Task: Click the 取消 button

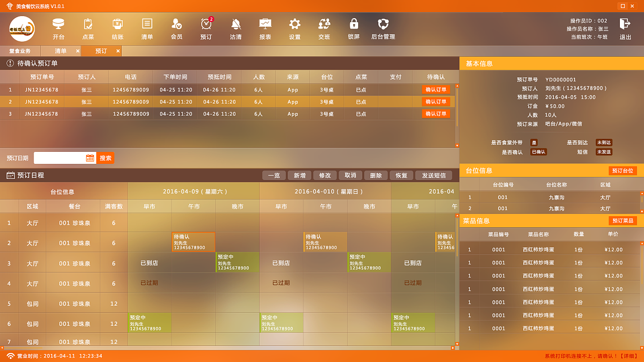Action: 350,175
